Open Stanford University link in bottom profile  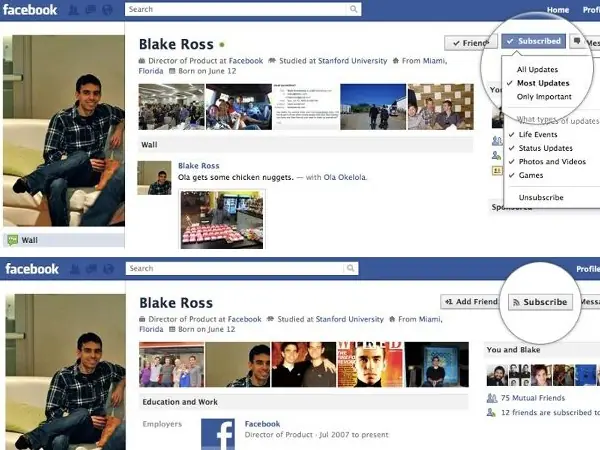click(349, 319)
